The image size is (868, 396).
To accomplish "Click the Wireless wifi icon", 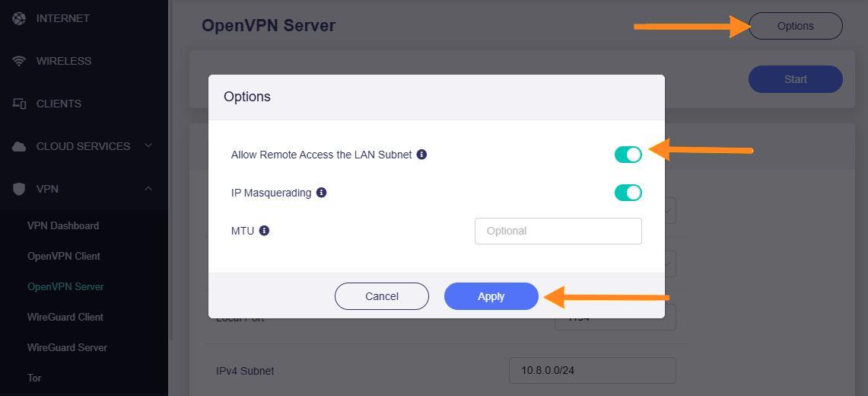I will (19, 61).
